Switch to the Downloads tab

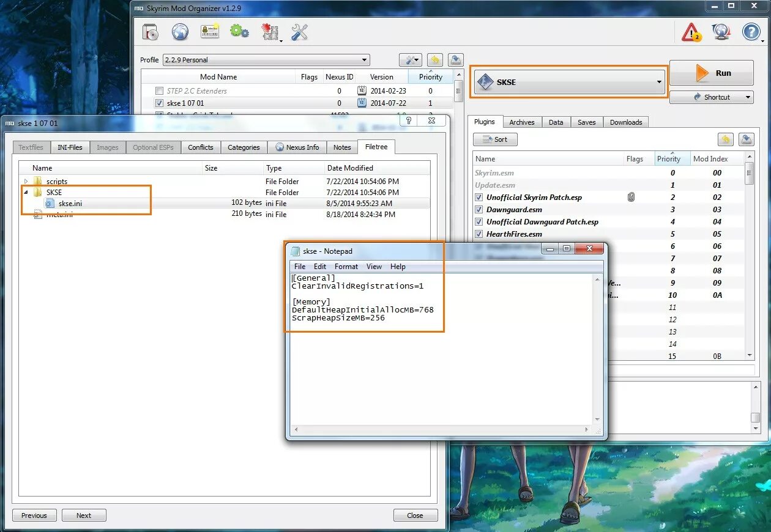(x=625, y=122)
